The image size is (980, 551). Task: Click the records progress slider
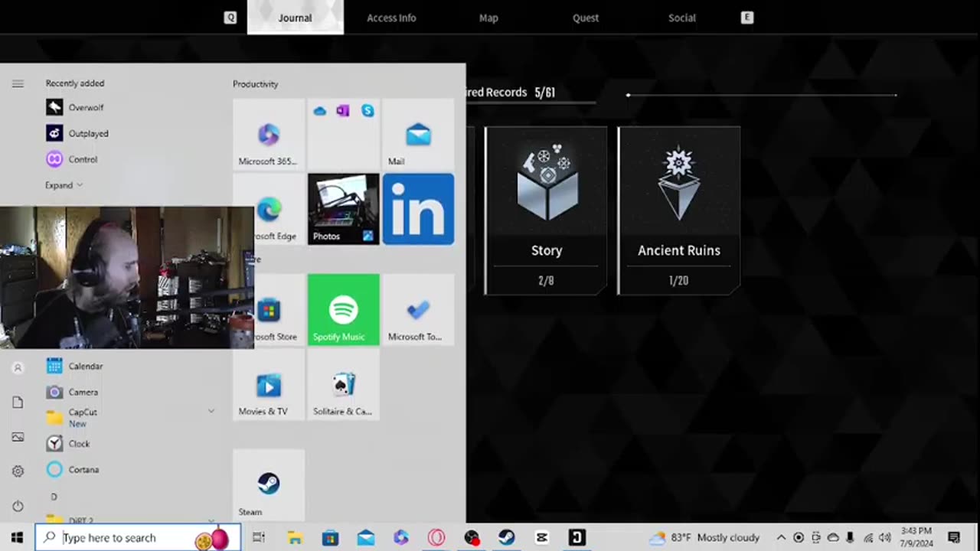tap(762, 95)
